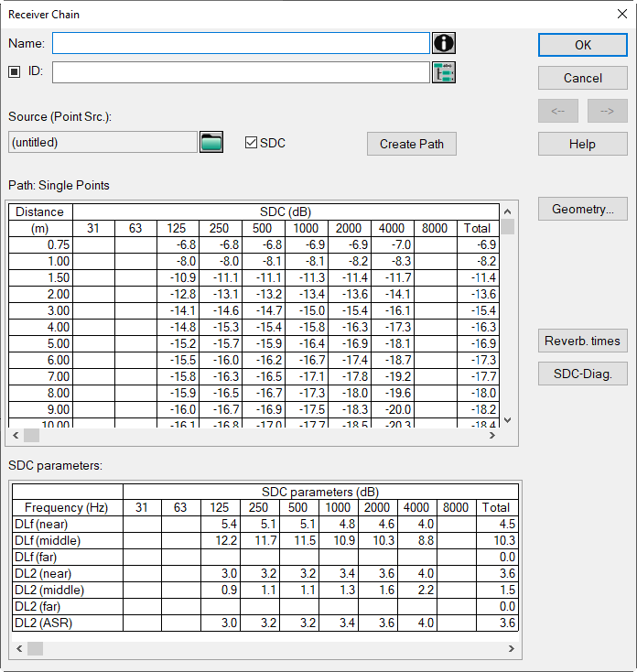Open Reverb. times settings

point(583,341)
